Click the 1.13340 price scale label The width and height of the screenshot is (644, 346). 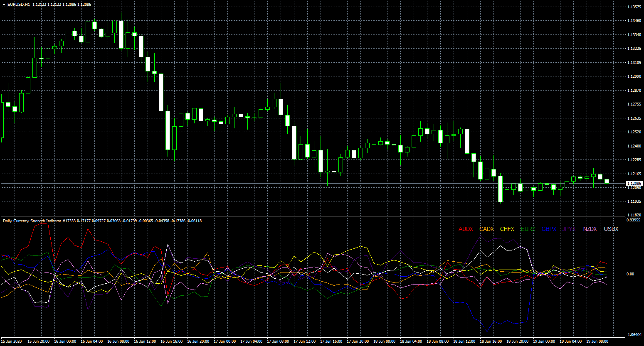coord(634,35)
